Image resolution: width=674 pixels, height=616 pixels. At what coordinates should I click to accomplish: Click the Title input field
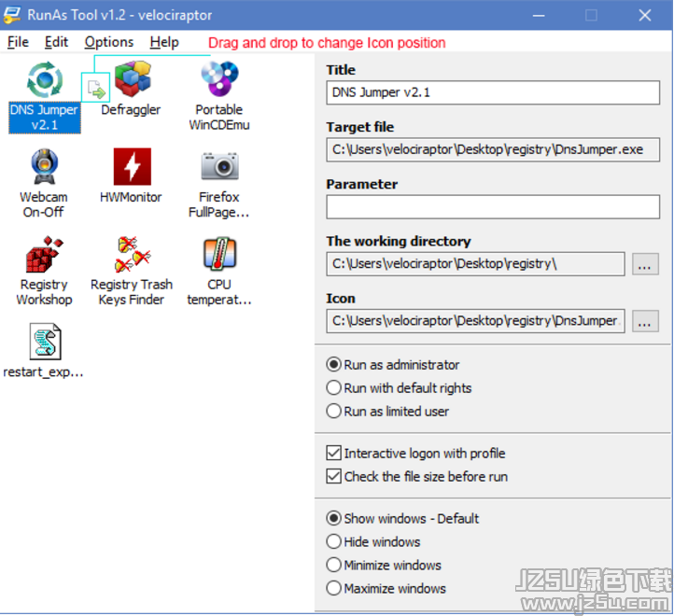493,92
